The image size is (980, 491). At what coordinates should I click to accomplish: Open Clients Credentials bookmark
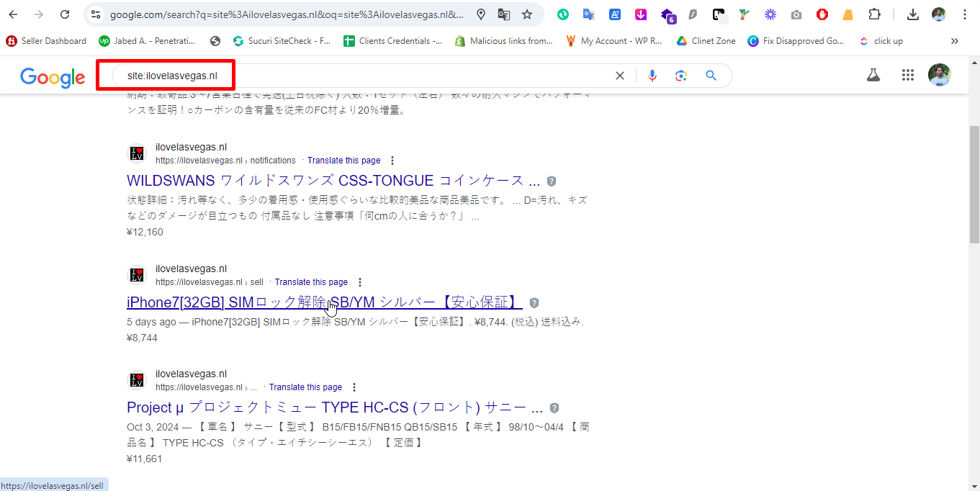(x=393, y=41)
